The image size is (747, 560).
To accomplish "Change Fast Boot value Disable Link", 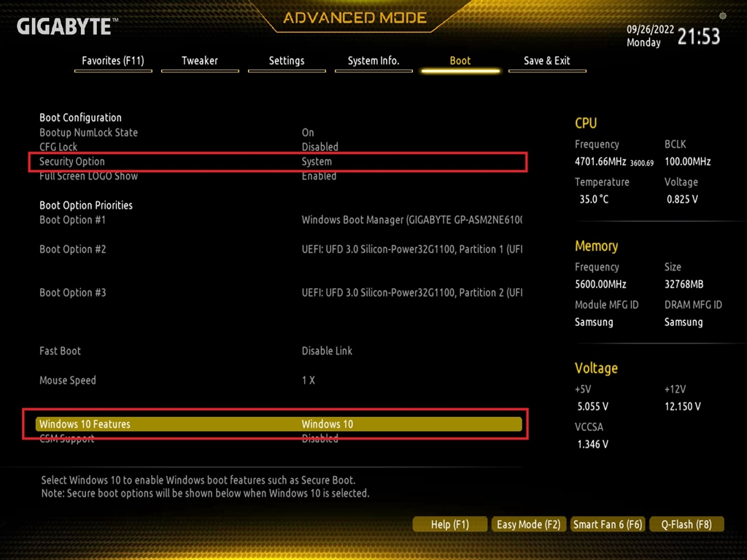I will 327,351.
